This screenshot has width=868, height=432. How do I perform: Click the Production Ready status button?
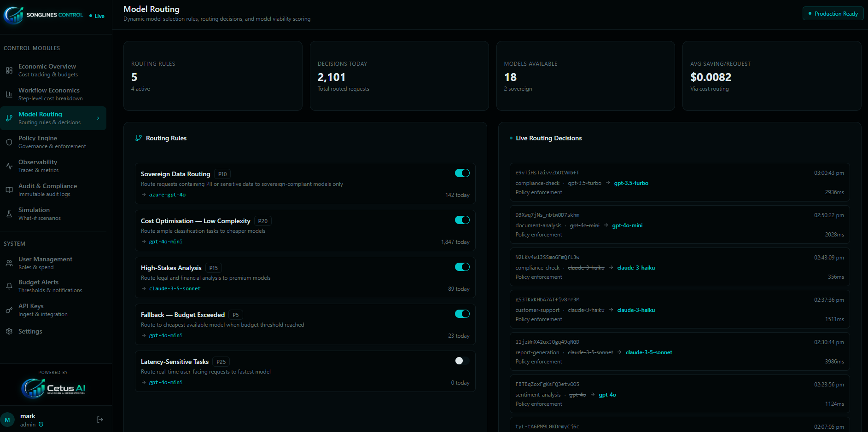[833, 14]
